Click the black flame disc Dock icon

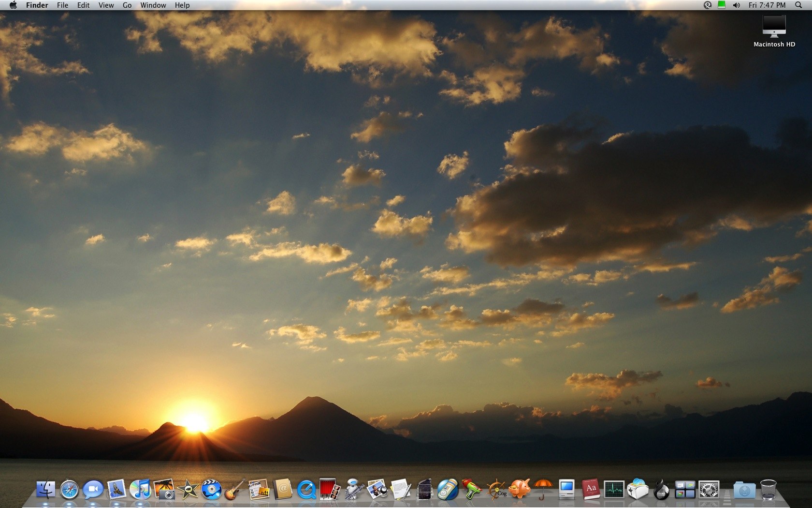coord(661,490)
